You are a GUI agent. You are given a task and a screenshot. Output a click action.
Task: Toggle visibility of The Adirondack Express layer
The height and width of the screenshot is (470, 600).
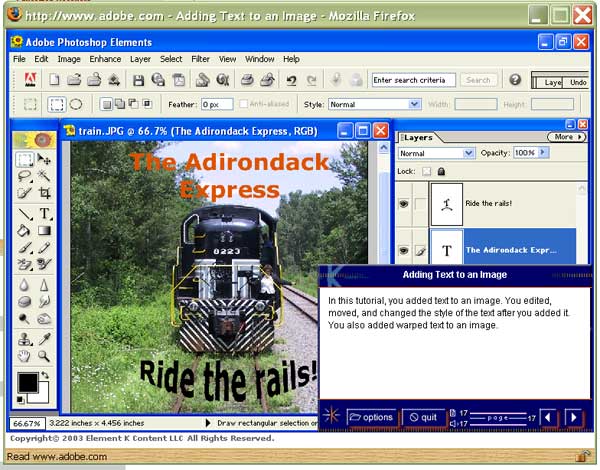coord(404,251)
